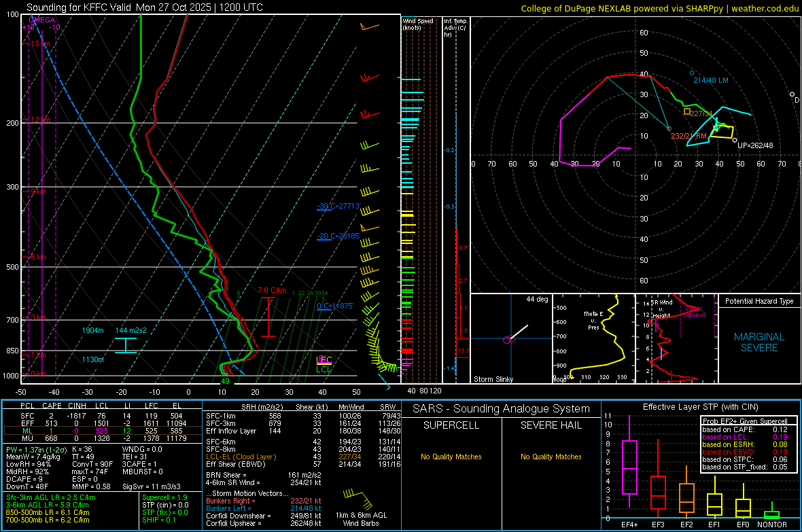Click the EF1 yellow box plot

(714, 498)
